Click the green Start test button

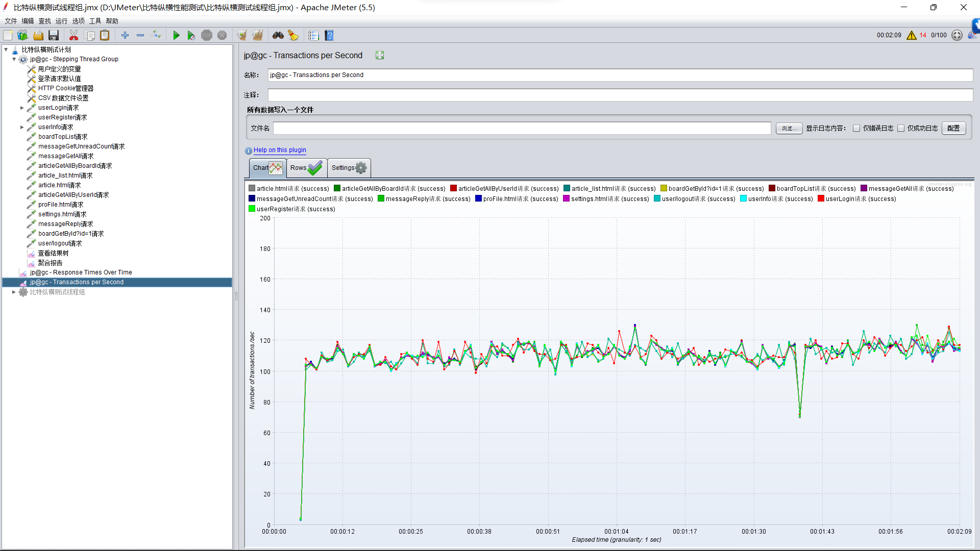(x=176, y=35)
